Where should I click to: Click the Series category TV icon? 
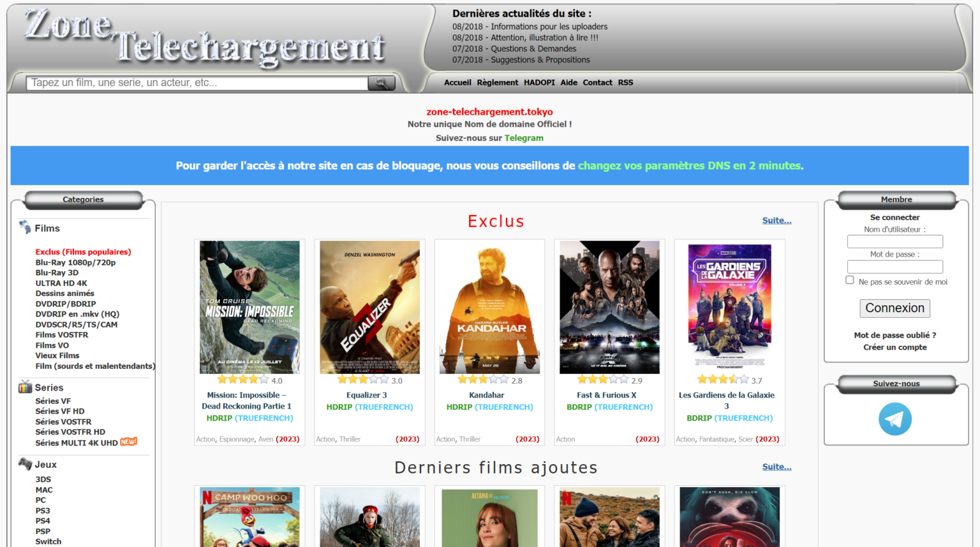(x=25, y=387)
